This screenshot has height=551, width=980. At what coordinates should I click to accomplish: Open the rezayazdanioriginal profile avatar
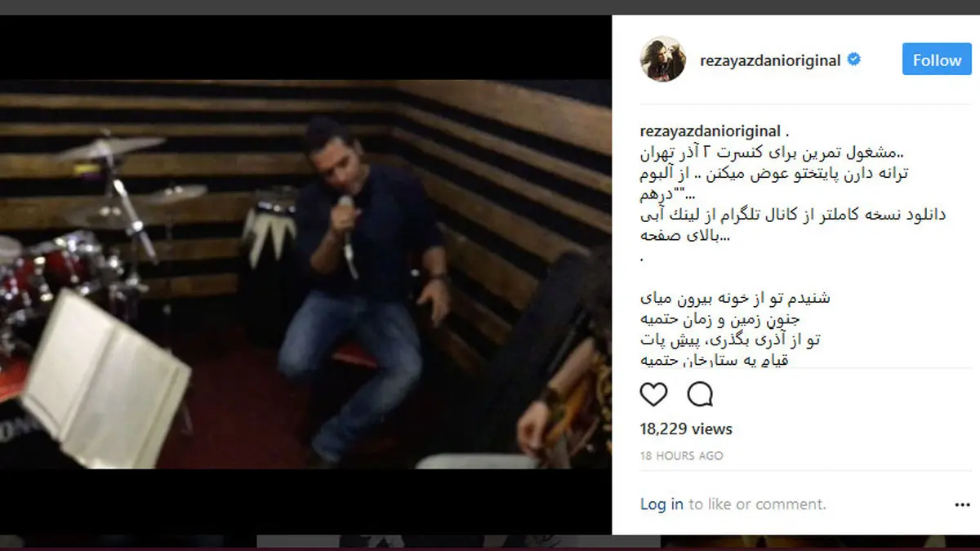tap(662, 60)
